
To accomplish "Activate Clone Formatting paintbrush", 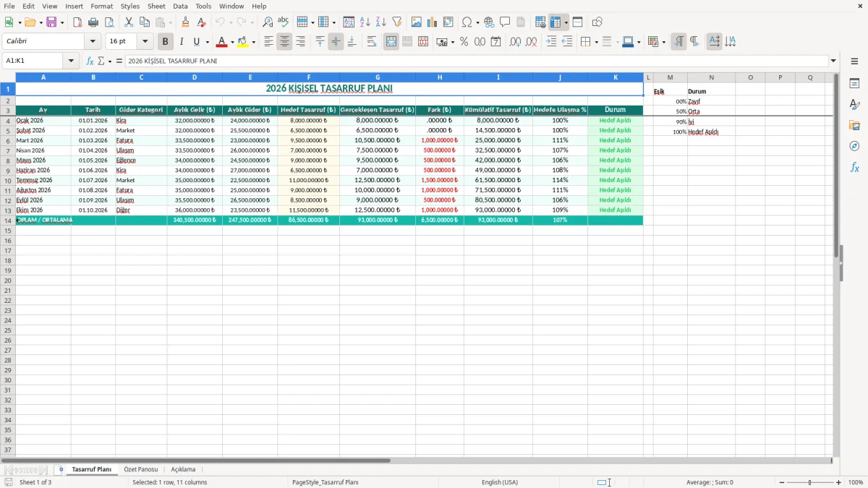I will 186,22.
